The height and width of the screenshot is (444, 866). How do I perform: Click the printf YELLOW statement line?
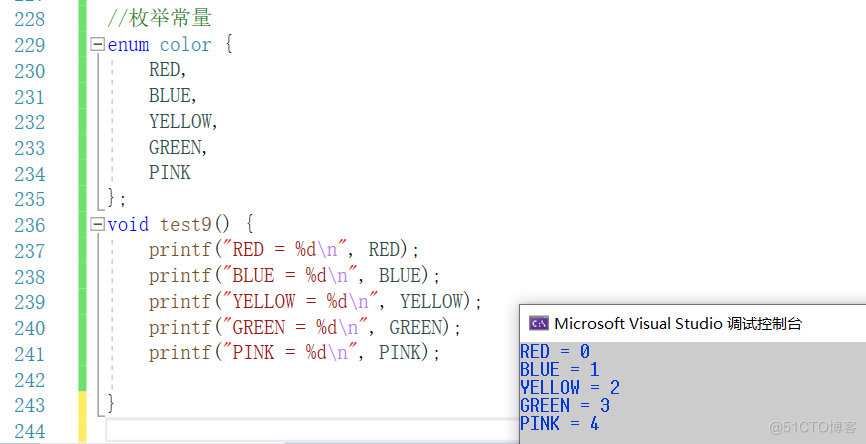[x=315, y=302]
